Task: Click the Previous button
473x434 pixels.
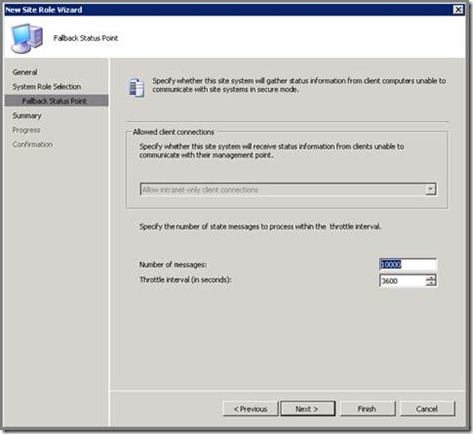Action: point(250,409)
